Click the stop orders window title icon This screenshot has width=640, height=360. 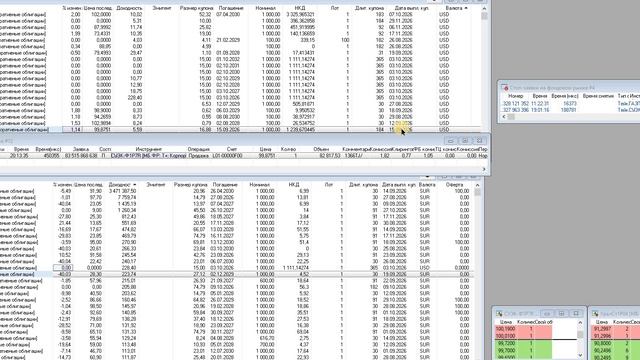point(504,87)
